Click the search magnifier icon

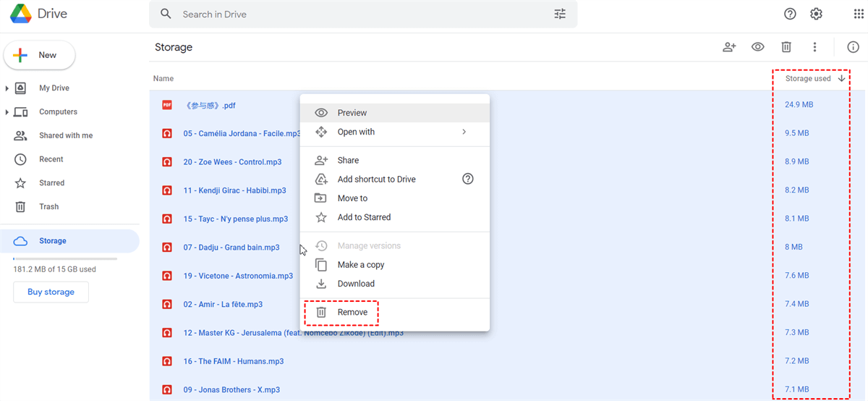click(166, 14)
